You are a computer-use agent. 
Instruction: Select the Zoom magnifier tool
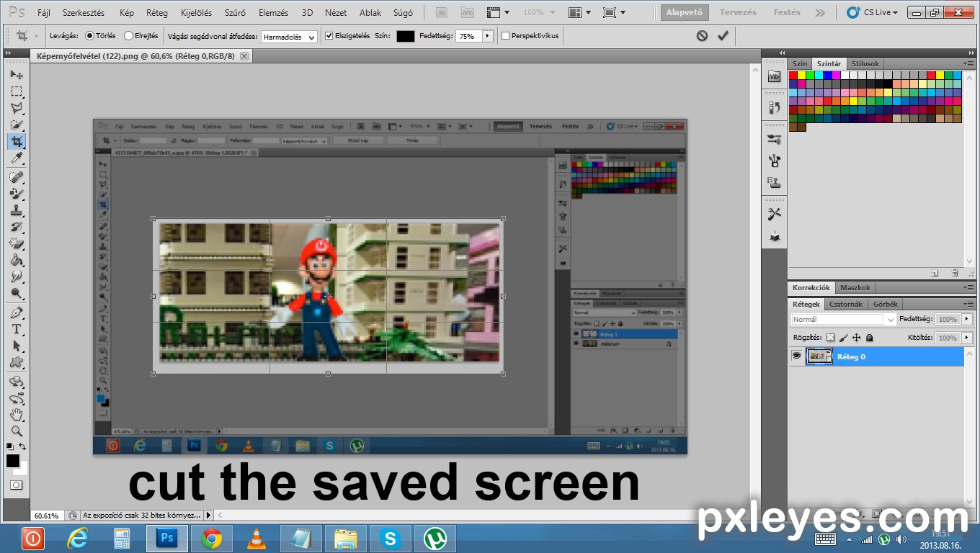pos(16,431)
